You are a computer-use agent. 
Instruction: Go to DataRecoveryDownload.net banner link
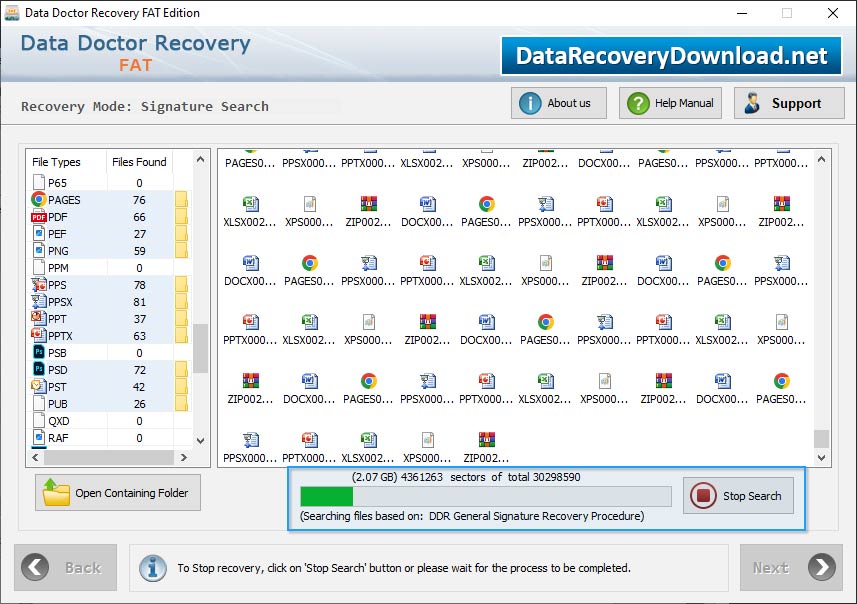click(x=671, y=56)
